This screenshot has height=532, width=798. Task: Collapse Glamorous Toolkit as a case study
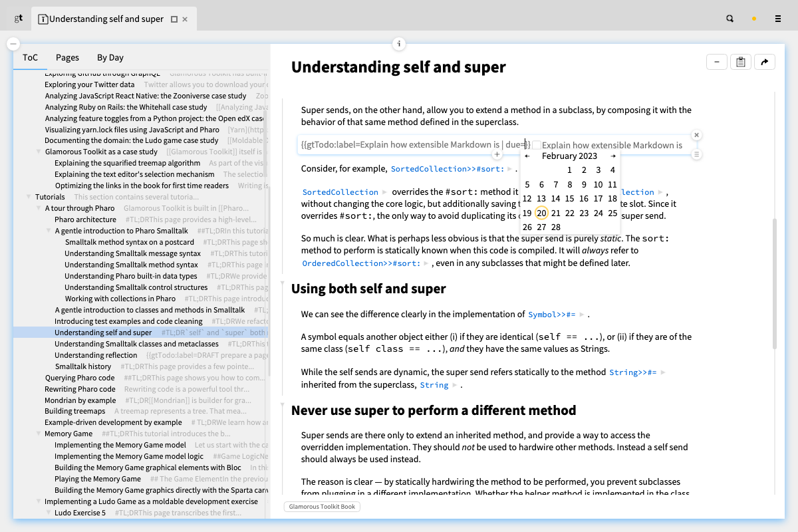pos(39,152)
